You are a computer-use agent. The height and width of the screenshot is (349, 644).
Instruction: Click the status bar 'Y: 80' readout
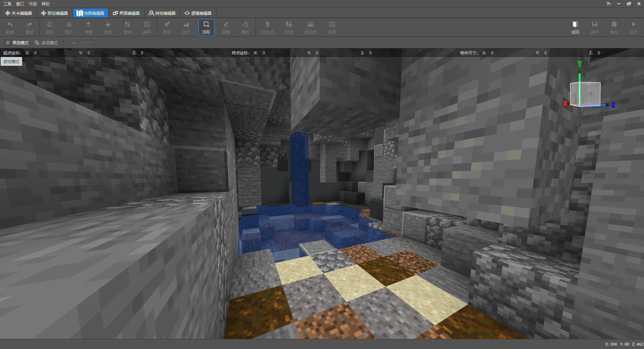coord(624,344)
